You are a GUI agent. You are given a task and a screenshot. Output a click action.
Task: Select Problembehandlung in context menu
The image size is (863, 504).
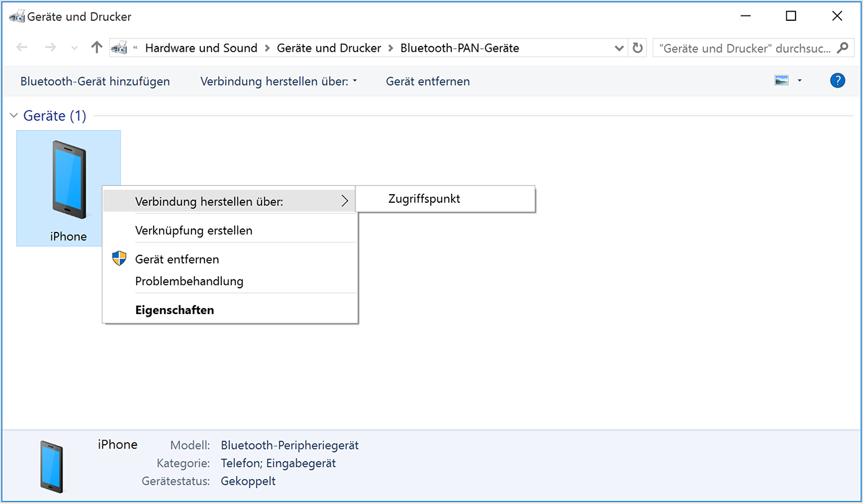click(229, 282)
